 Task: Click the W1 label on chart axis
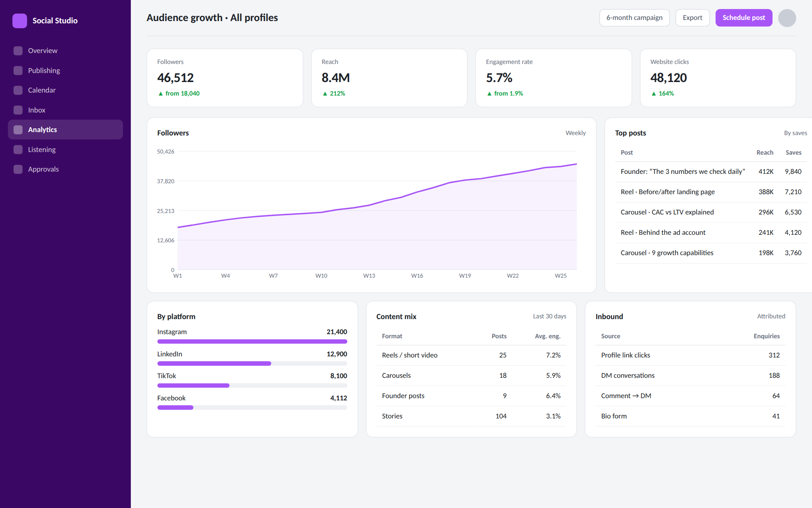(177, 276)
